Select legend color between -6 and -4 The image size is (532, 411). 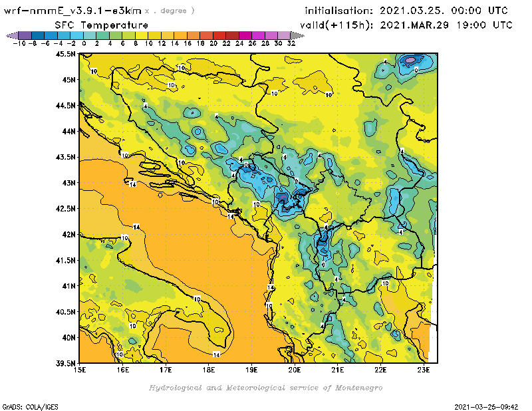click(x=51, y=35)
